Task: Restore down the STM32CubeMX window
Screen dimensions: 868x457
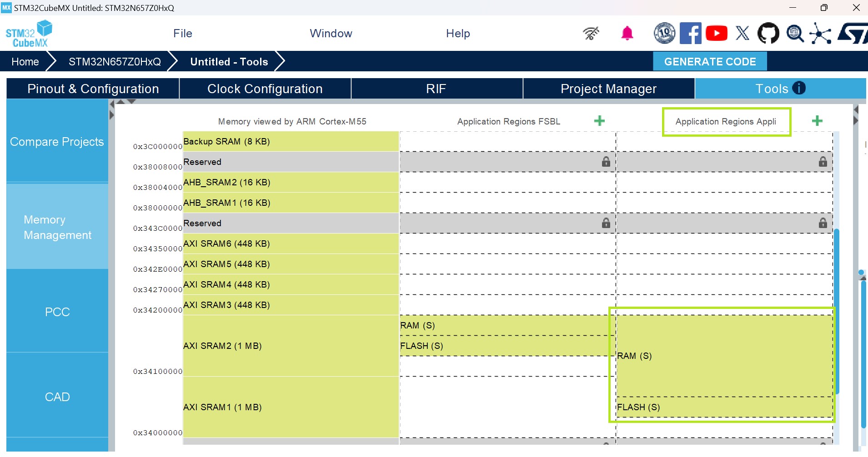Action: coord(824,8)
